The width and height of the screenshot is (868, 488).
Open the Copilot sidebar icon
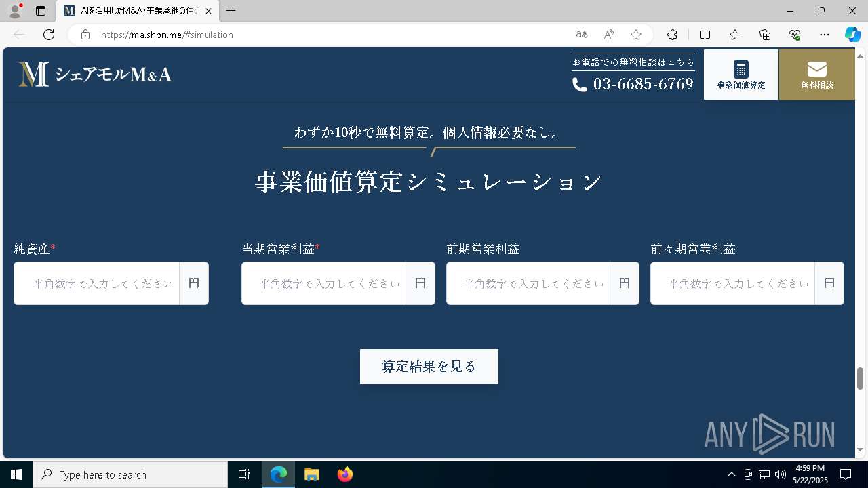tap(852, 35)
